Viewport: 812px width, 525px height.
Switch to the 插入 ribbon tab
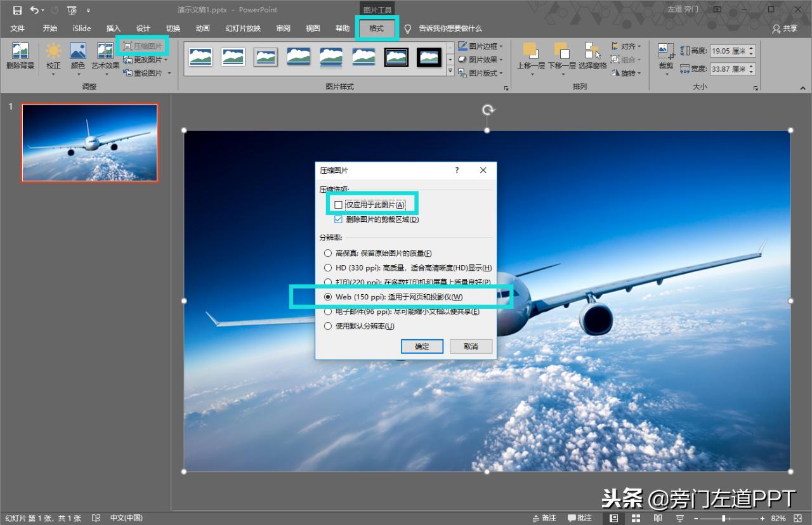point(114,29)
